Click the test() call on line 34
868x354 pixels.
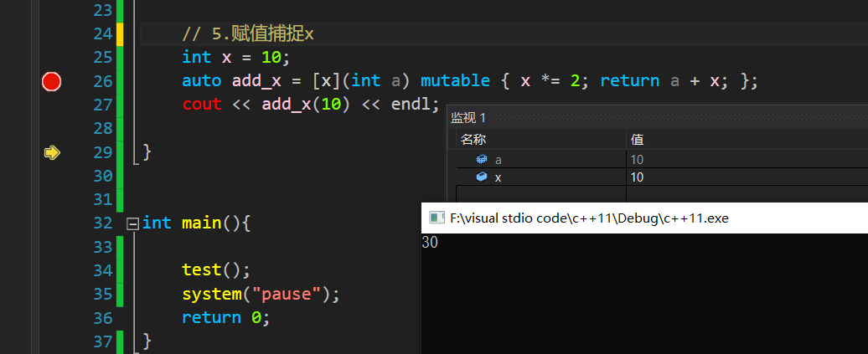click(216, 270)
